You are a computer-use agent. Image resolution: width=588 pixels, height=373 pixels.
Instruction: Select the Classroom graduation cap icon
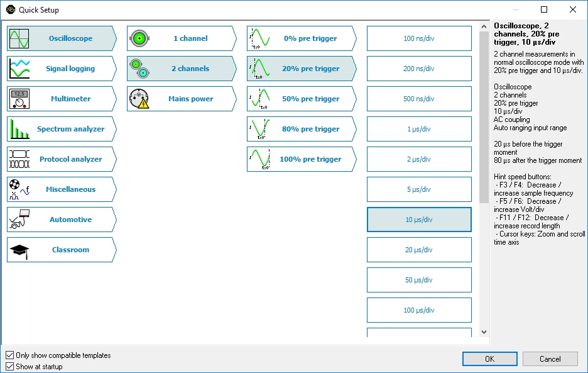(19, 250)
